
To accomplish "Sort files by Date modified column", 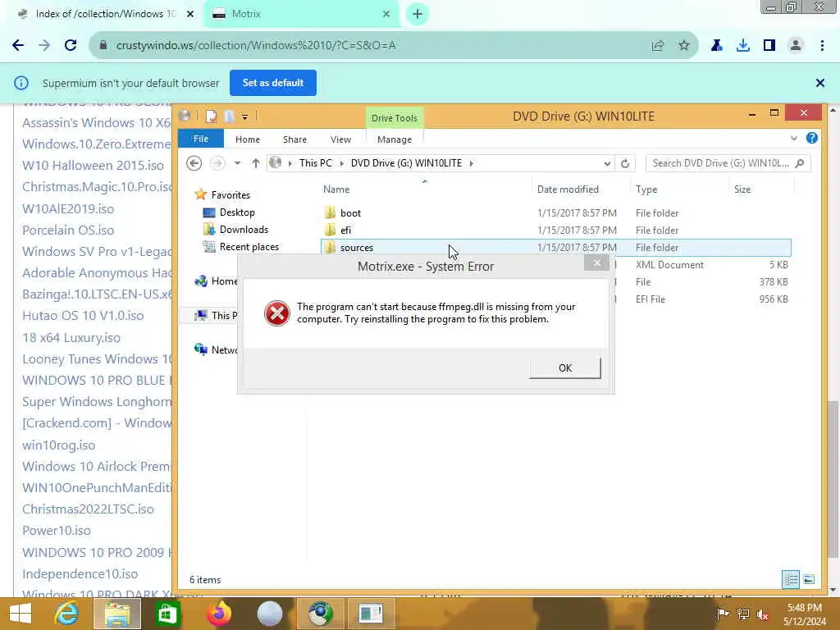I will pos(568,189).
